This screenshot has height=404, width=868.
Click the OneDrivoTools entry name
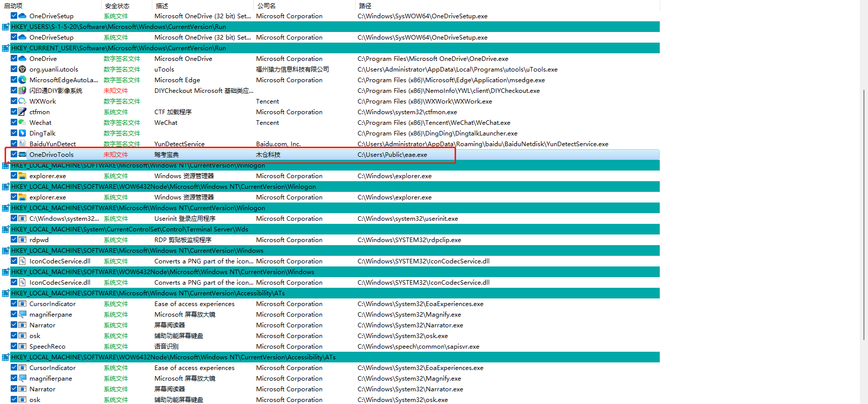[x=51, y=155]
